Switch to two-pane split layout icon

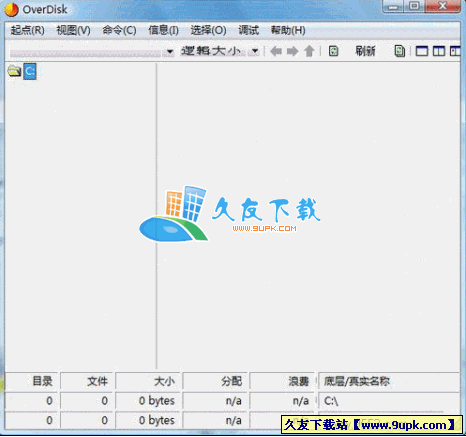(439, 51)
